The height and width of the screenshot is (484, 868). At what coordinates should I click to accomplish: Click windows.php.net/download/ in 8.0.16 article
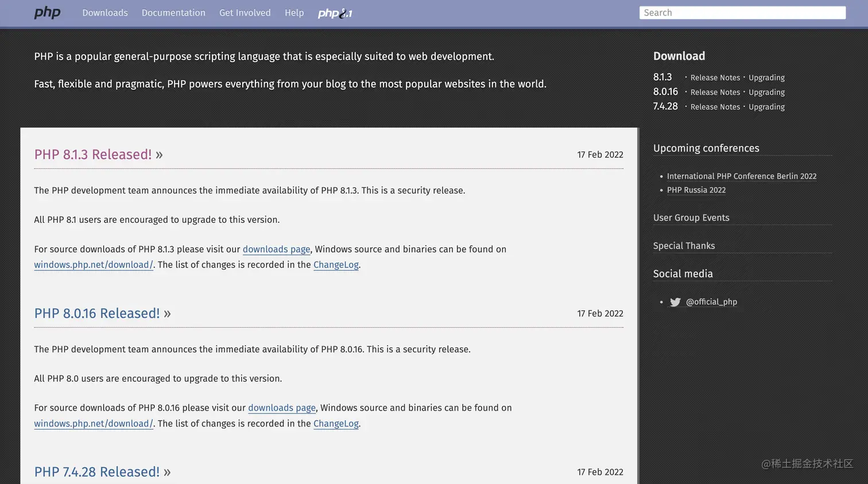pyautogui.click(x=94, y=424)
